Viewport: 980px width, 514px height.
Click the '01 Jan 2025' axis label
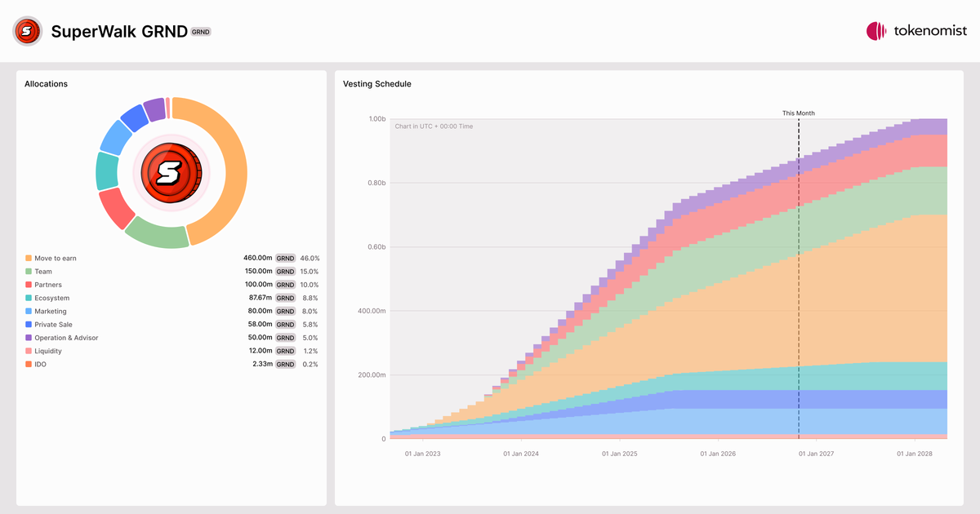coord(619,454)
